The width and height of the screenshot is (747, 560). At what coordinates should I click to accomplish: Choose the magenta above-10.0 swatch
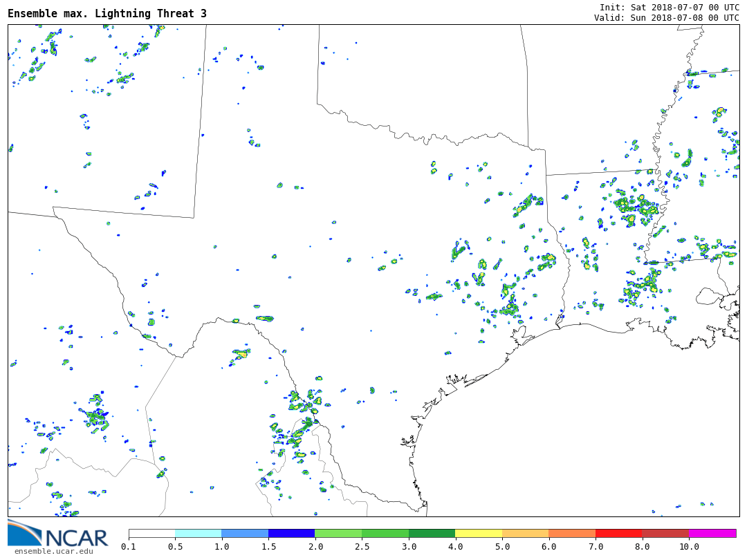coord(712,533)
